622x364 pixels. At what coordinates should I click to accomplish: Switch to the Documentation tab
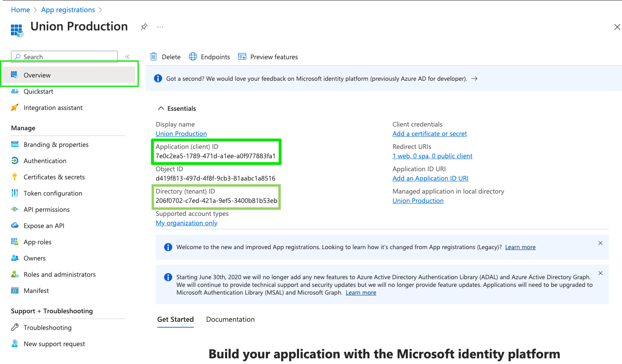pyautogui.click(x=230, y=319)
